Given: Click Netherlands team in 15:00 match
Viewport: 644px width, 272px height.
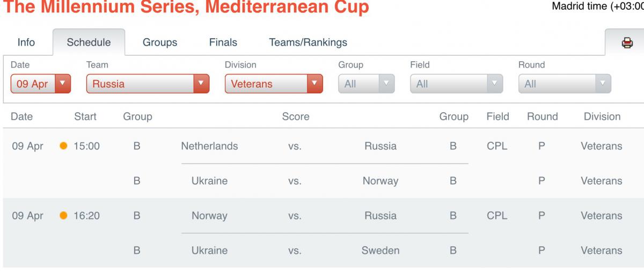Looking at the screenshot, I should click(209, 146).
